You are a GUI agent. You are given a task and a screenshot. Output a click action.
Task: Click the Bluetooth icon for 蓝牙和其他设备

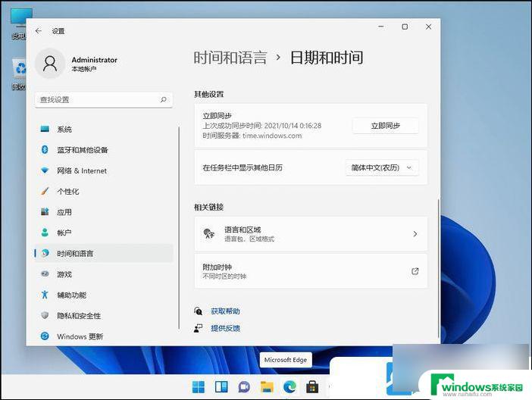click(45, 149)
